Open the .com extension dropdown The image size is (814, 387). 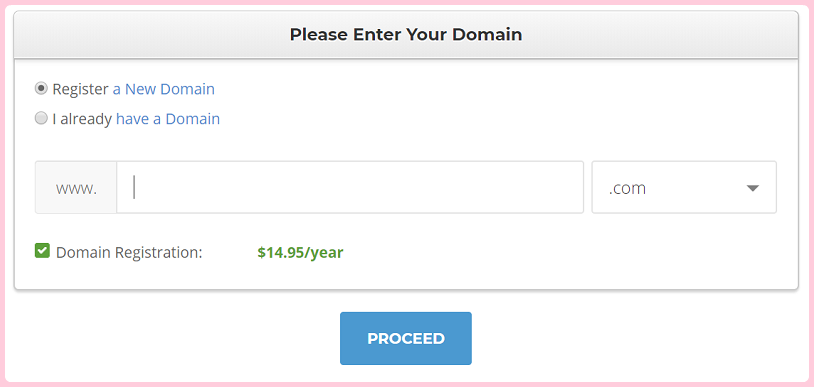tap(684, 187)
